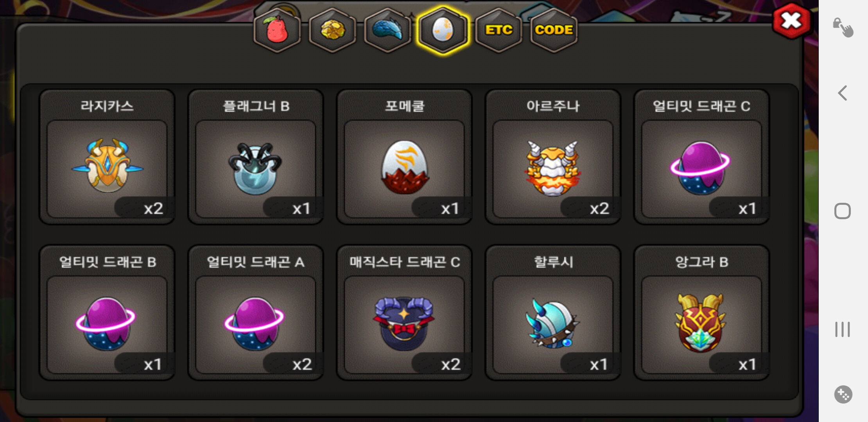Switch to the gold nugget tab
Screen dimensions: 868x422
click(333, 30)
